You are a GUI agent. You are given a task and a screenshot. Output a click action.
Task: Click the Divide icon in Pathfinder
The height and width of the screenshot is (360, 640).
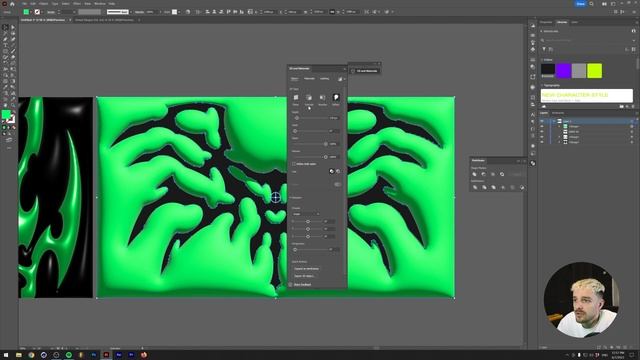coord(475,187)
